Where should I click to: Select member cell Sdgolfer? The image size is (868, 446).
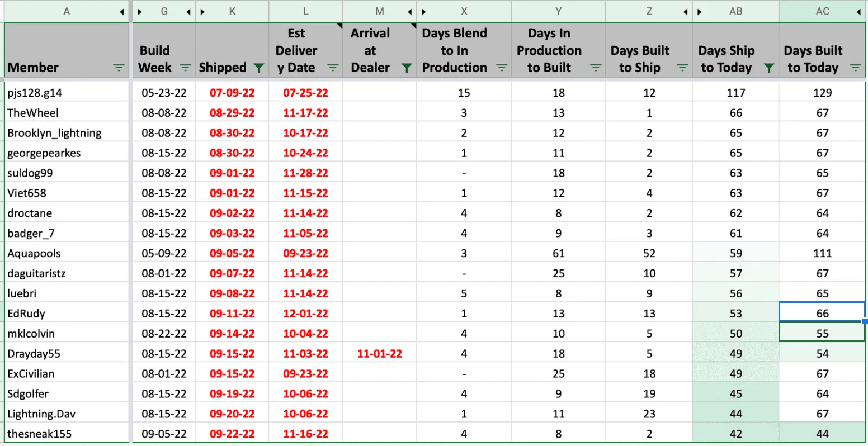pyautogui.click(x=67, y=395)
